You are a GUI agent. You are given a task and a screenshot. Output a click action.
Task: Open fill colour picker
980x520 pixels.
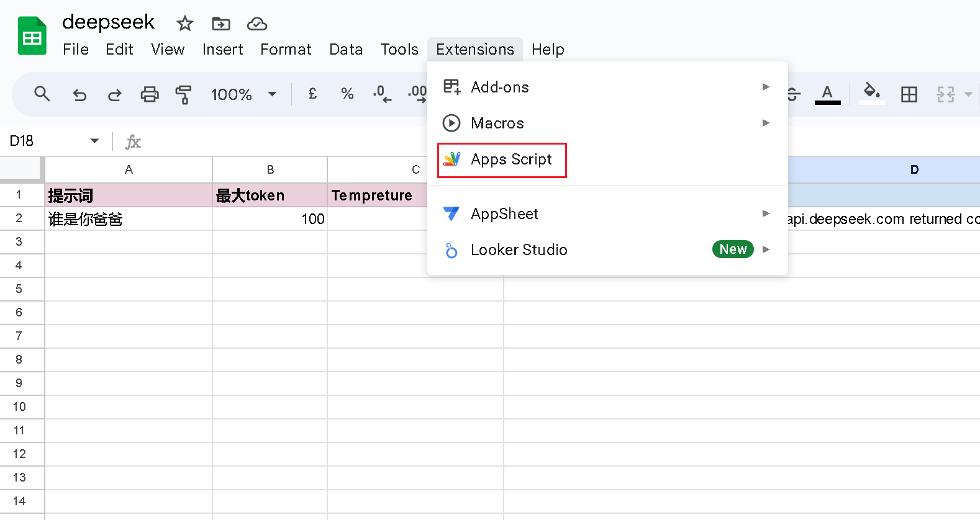872,93
